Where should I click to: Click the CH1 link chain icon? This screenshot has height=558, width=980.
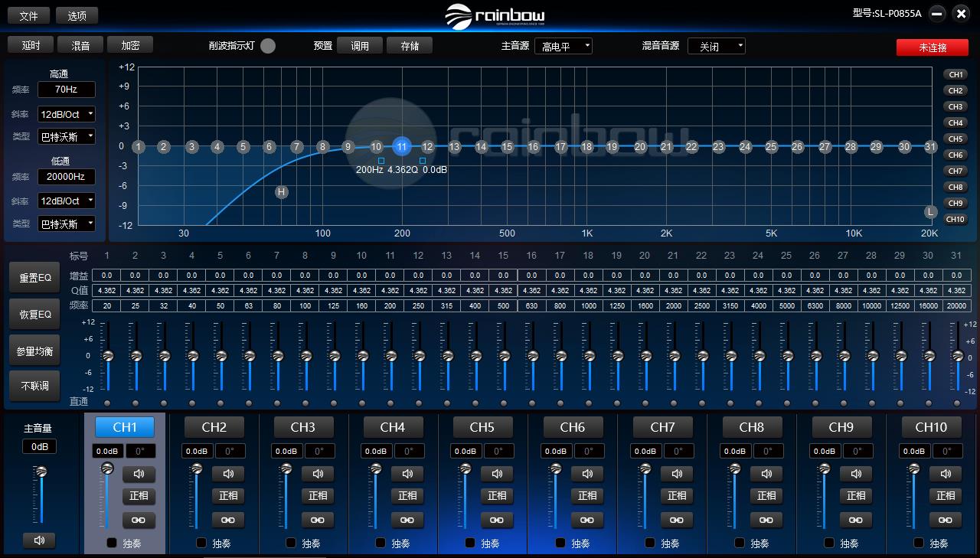tap(139, 520)
